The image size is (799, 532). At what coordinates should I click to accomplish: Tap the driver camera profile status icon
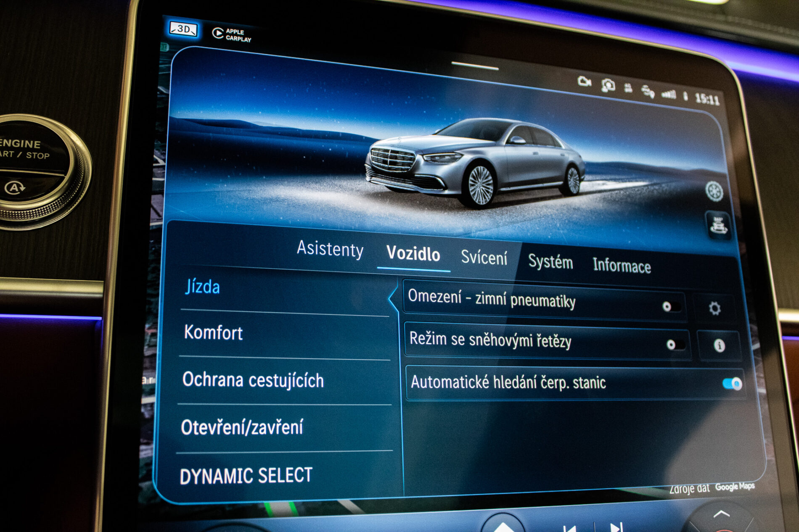click(x=608, y=85)
